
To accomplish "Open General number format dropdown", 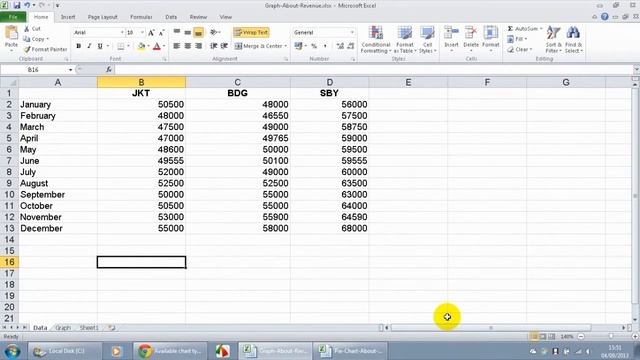I will 352,32.
